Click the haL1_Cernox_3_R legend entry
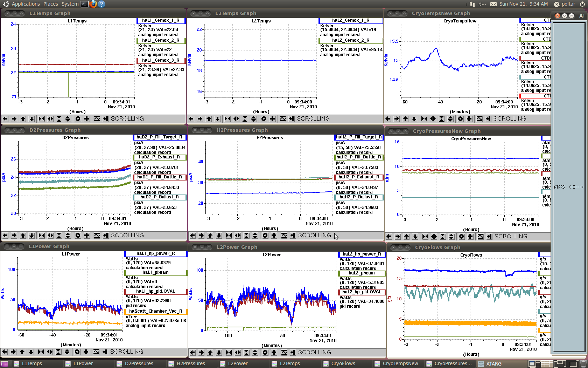 [161, 61]
